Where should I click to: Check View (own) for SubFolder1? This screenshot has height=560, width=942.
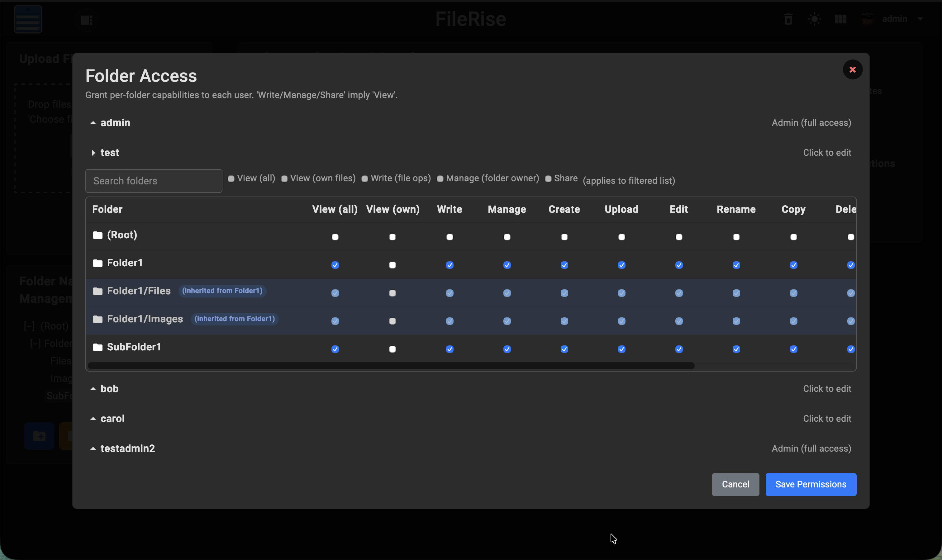click(392, 349)
